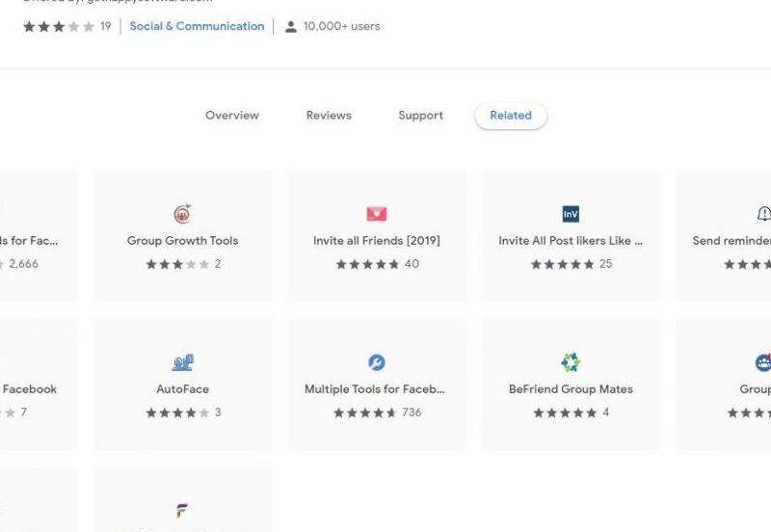Image resolution: width=771 pixels, height=532 pixels.
Task: Click the 19 ratings count
Action: (x=105, y=27)
